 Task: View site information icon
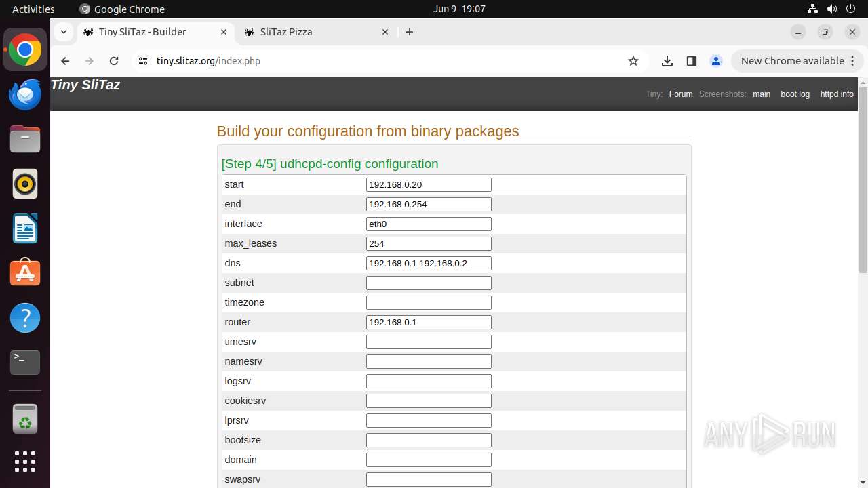click(142, 61)
